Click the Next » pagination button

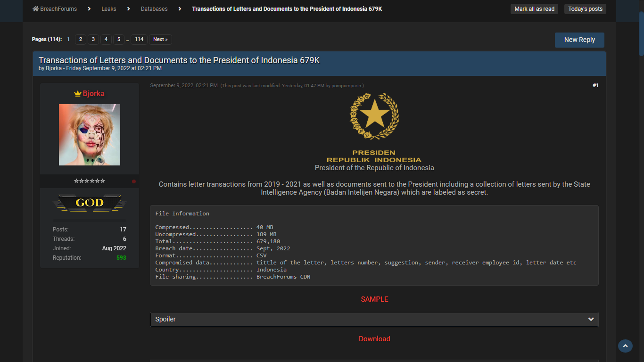[x=160, y=40]
